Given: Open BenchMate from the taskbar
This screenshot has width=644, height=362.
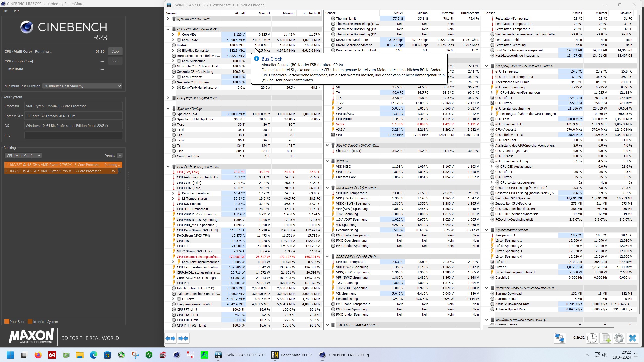Looking at the screenshot, I should [x=292, y=355].
